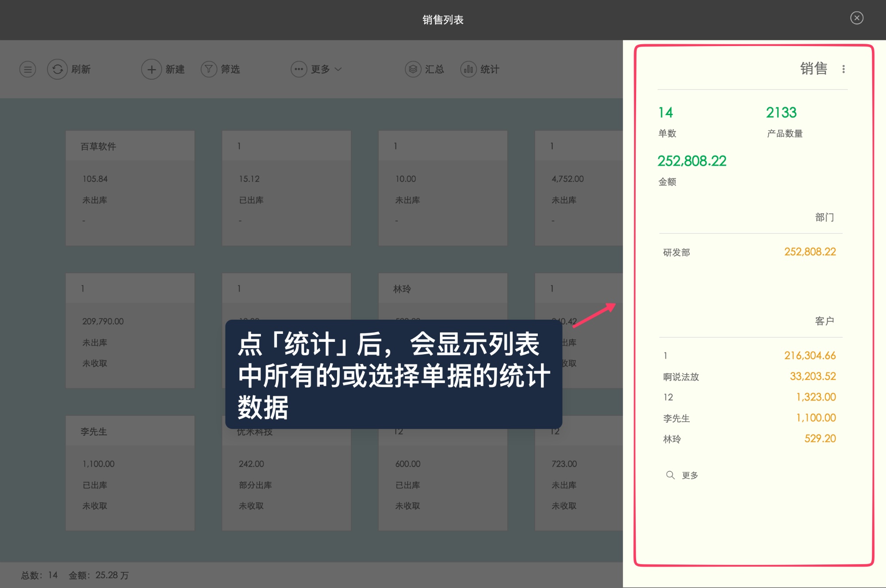The width and height of the screenshot is (886, 588).
Task: Click the 总数: 14 status bar text
Action: pyautogui.click(x=39, y=575)
